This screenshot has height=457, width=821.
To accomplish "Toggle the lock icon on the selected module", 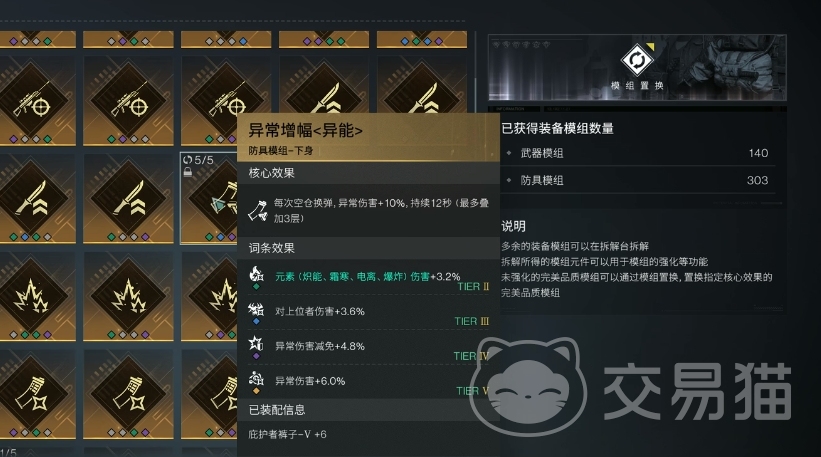I will 187,172.
